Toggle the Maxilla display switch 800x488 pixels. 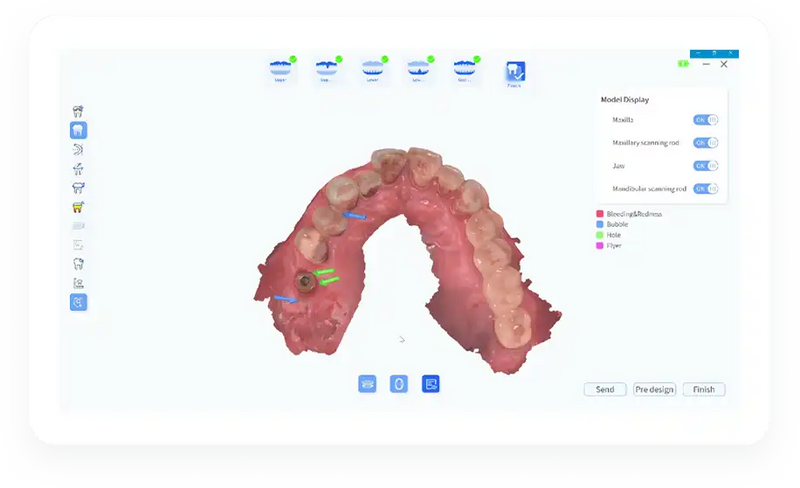(x=706, y=120)
